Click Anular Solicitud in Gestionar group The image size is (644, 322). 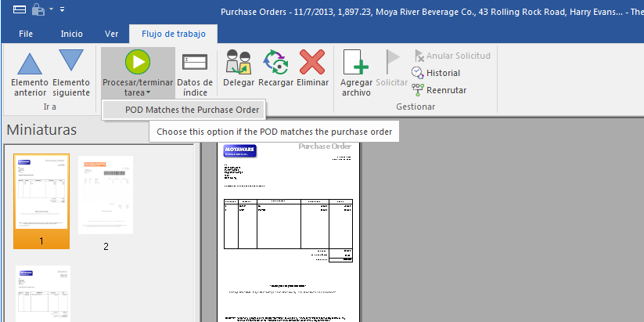(x=452, y=56)
